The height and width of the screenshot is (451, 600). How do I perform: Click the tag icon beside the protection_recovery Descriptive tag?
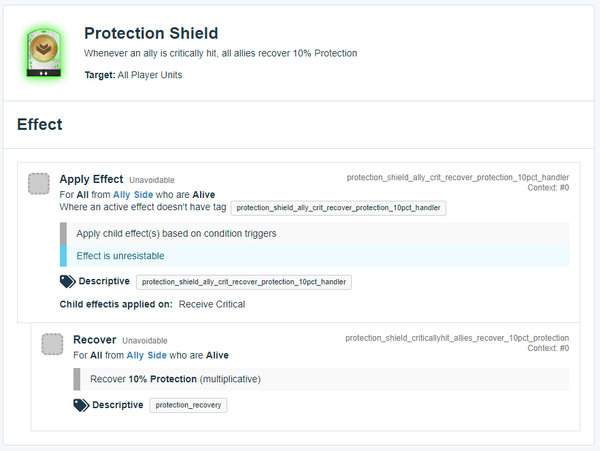pos(81,405)
